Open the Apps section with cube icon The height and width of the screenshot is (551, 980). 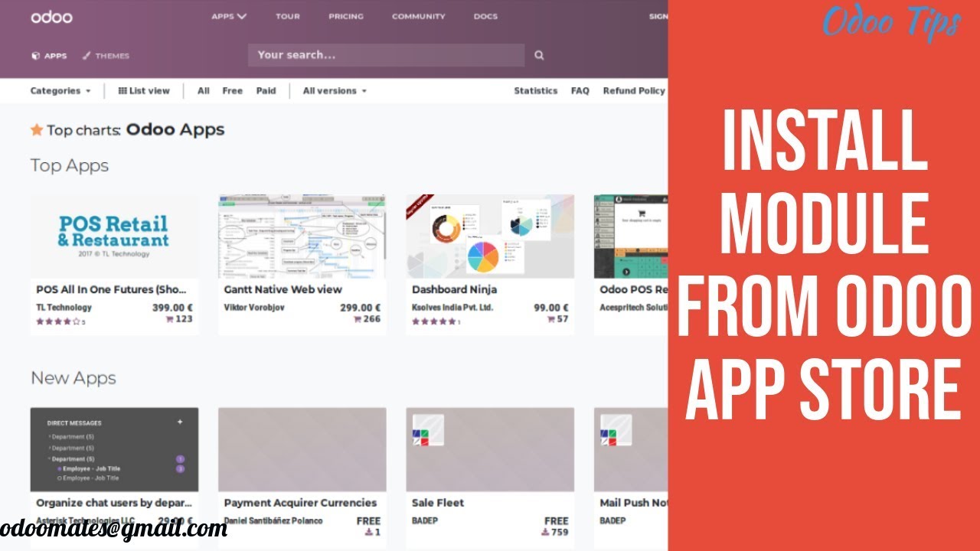point(49,56)
